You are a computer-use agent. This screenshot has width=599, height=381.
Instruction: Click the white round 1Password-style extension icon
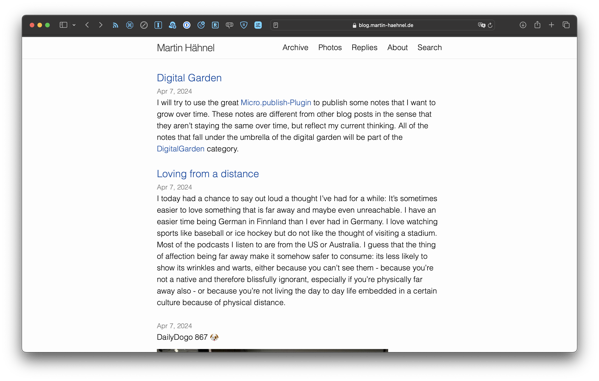pyautogui.click(x=186, y=25)
